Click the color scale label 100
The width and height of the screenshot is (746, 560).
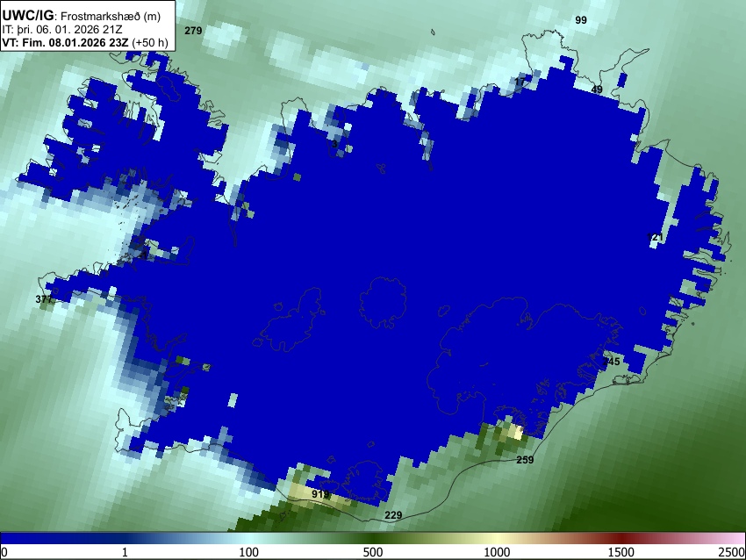pos(249,552)
